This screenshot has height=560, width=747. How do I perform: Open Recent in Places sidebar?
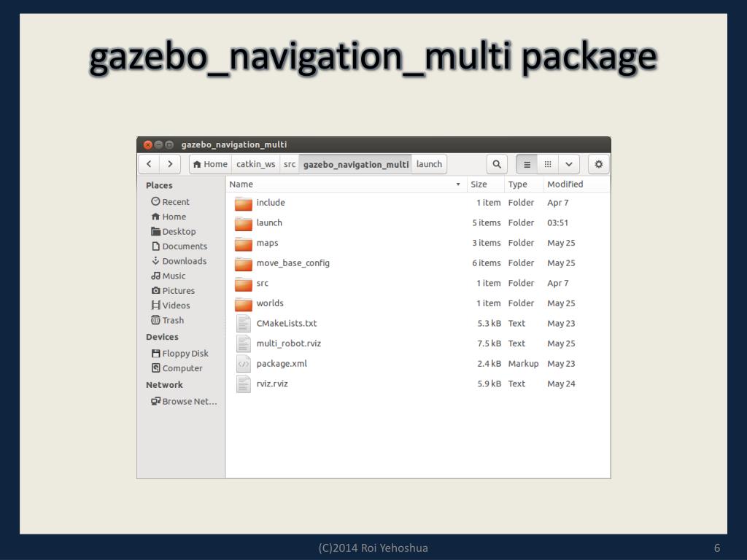pyautogui.click(x=170, y=202)
